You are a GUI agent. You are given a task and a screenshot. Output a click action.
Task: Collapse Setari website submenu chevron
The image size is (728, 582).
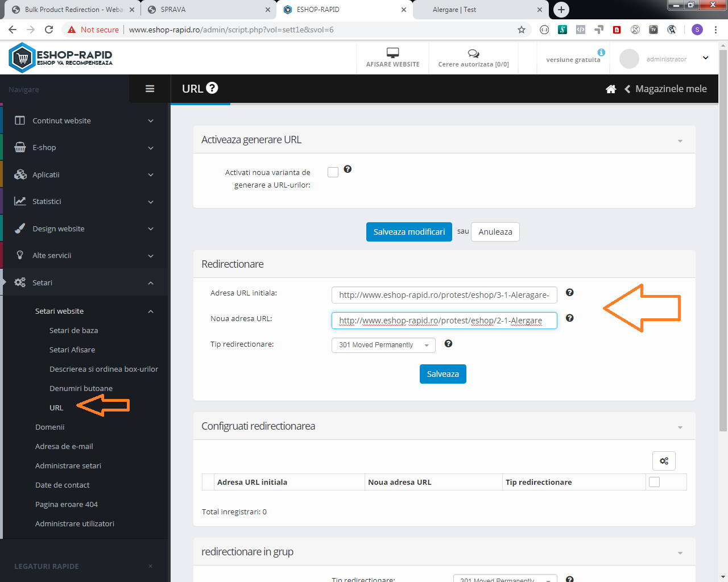[x=151, y=311]
